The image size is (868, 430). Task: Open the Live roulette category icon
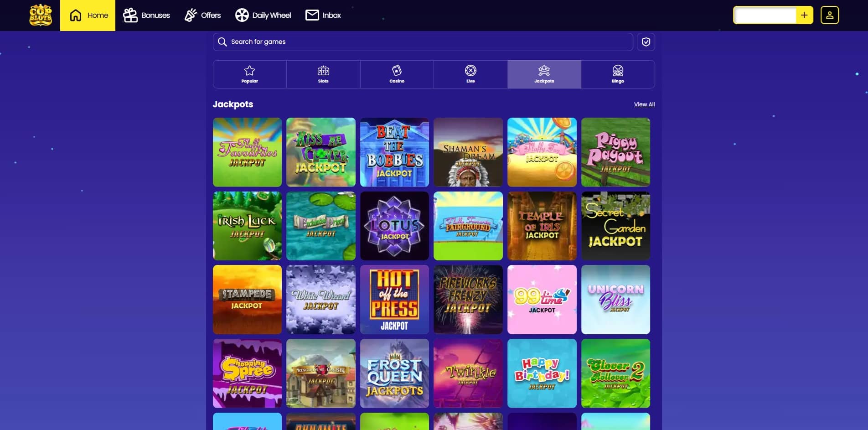[470, 71]
